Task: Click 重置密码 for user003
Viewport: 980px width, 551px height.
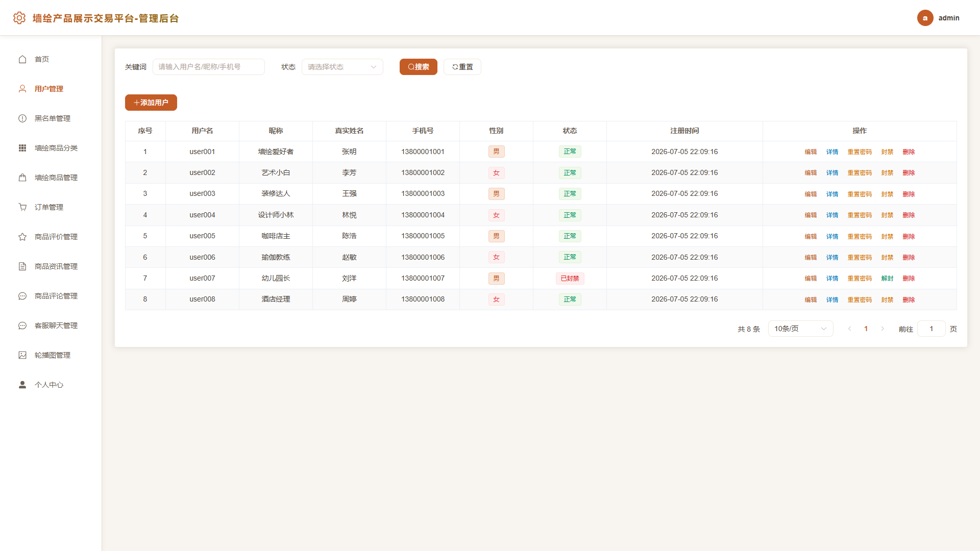Action: click(x=860, y=194)
